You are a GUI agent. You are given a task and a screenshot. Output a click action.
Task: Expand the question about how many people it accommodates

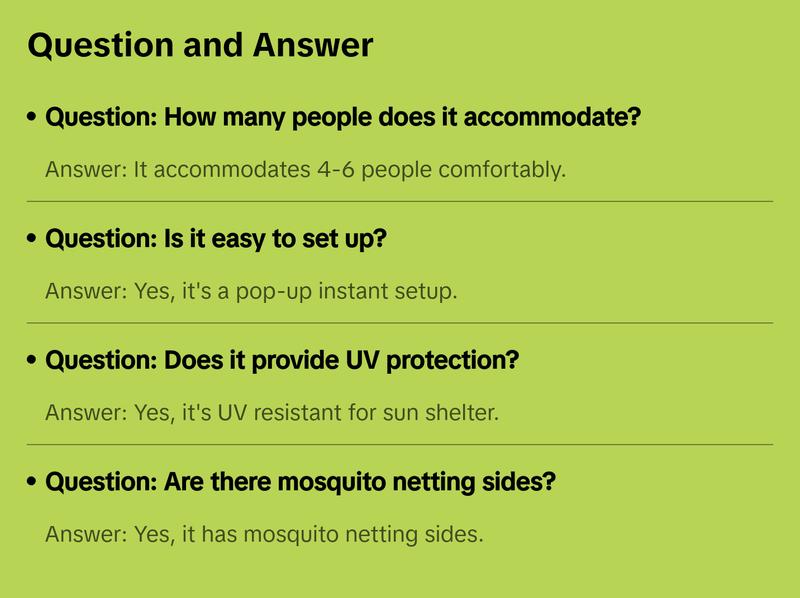pyautogui.click(x=343, y=118)
